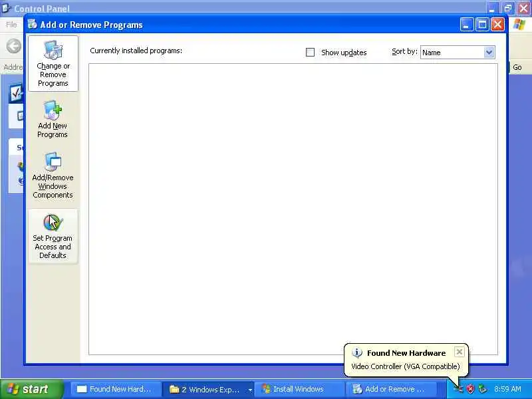Switch to Found New Hardware taskbar button

pos(114,389)
